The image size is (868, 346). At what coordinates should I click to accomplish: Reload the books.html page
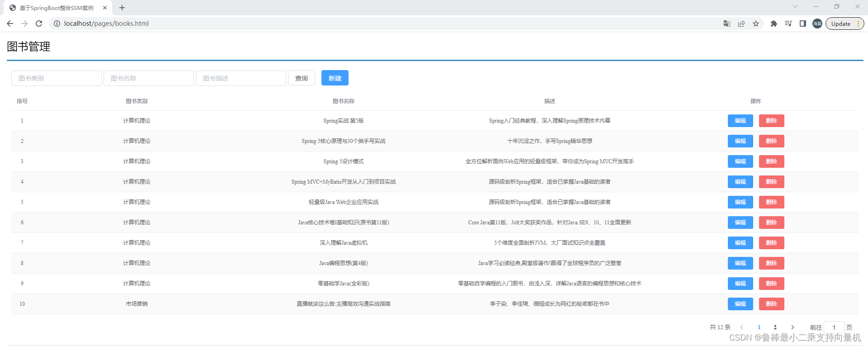point(39,24)
